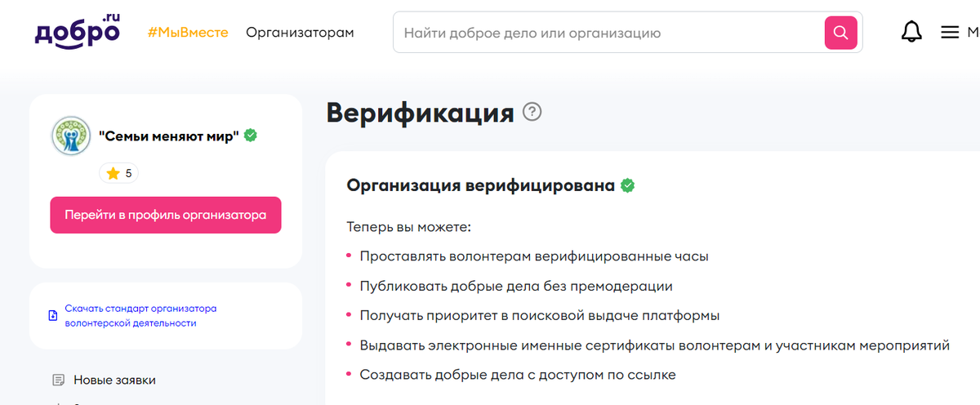This screenshot has width=980, height=405.
Task: Click the star rating badge showing 5
Action: coord(119,173)
